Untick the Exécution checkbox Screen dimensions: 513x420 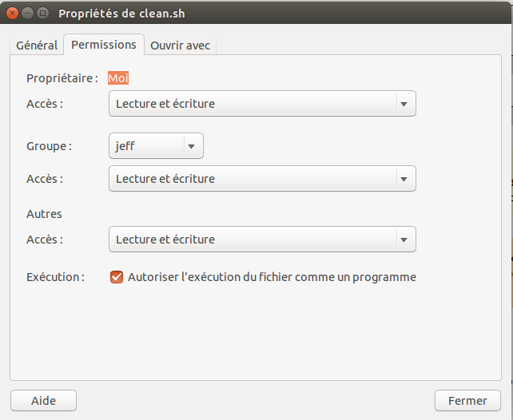tap(117, 277)
